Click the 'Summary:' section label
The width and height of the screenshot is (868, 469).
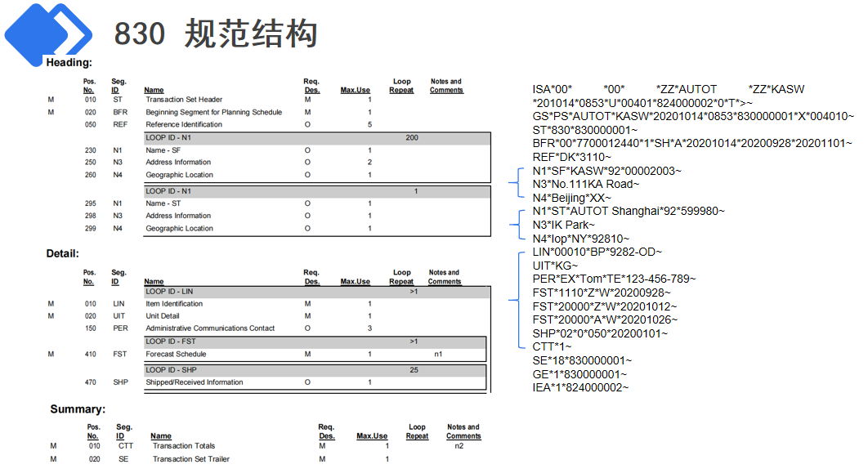click(78, 409)
